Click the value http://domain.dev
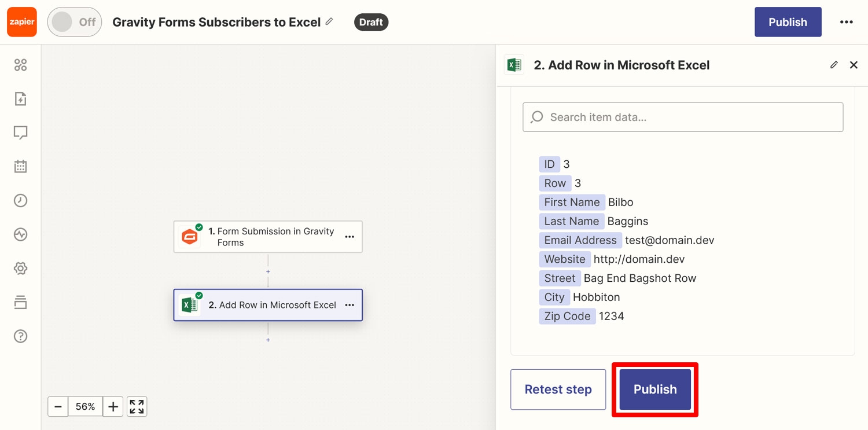This screenshot has height=430, width=868. pyautogui.click(x=639, y=259)
